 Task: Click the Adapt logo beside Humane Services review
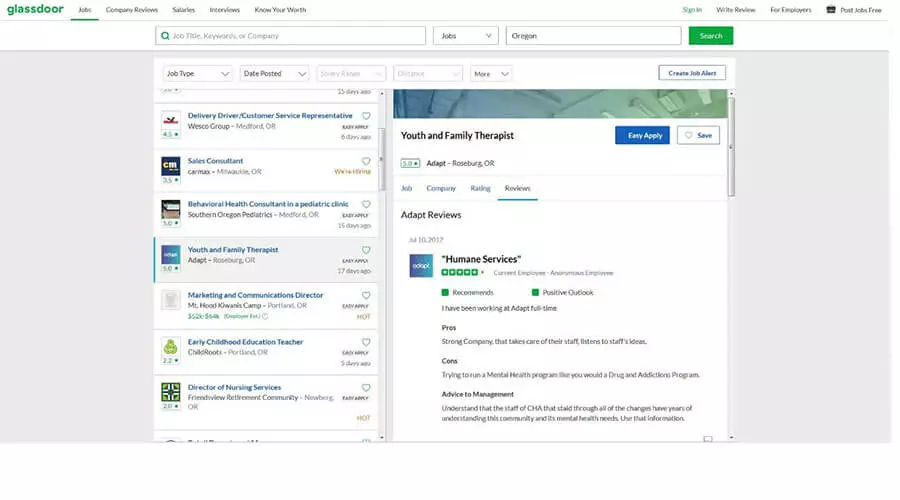coord(421,266)
